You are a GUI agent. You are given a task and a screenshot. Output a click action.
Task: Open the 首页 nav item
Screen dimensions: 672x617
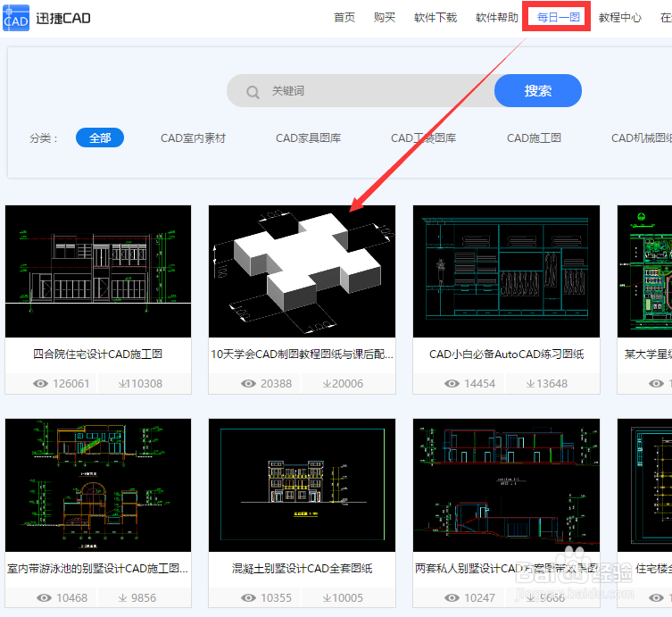[344, 18]
